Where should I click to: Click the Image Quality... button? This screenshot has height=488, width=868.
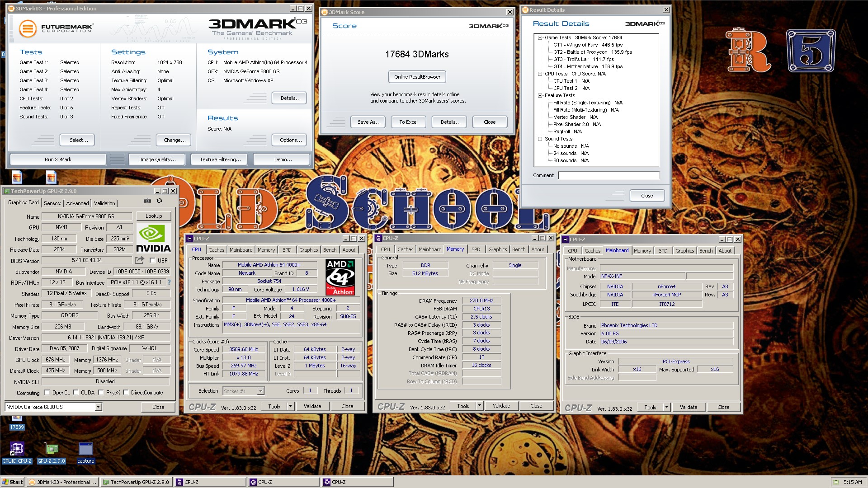(x=158, y=160)
